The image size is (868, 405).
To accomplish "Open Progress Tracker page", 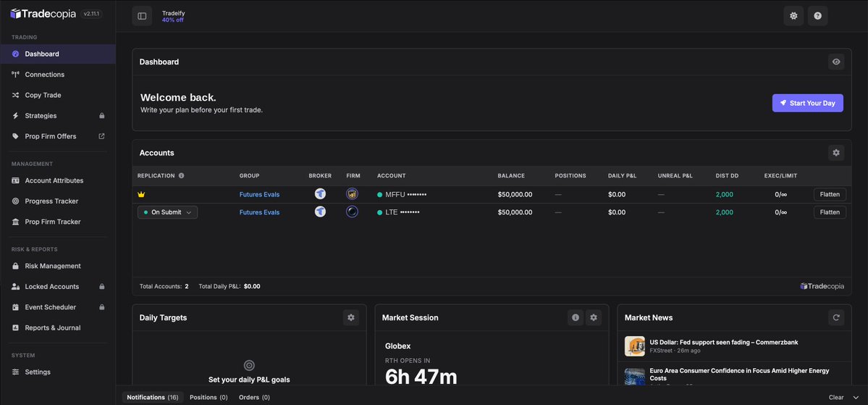I will tap(58, 201).
